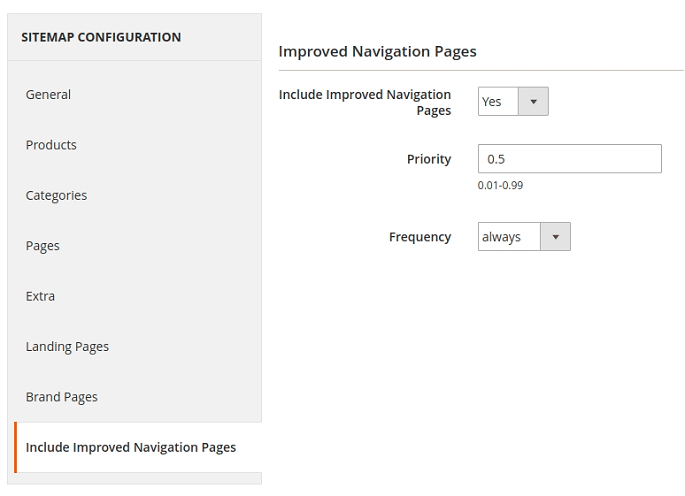The image size is (685, 496).
Task: Click the 'always' value in Frequency select
Action: (503, 237)
